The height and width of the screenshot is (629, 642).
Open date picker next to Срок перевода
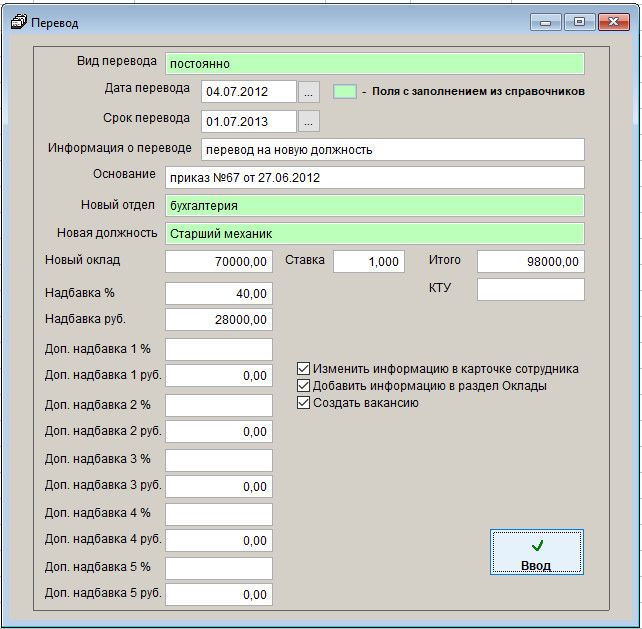point(309,121)
